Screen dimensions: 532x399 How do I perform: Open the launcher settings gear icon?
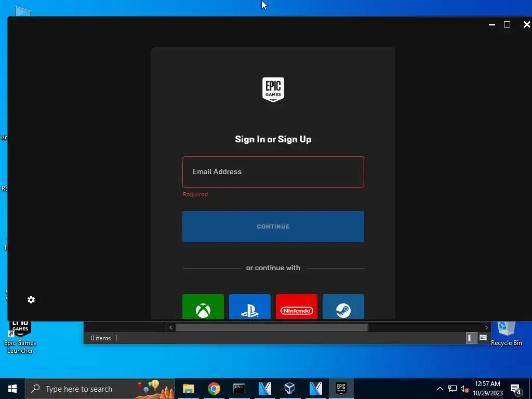click(31, 300)
